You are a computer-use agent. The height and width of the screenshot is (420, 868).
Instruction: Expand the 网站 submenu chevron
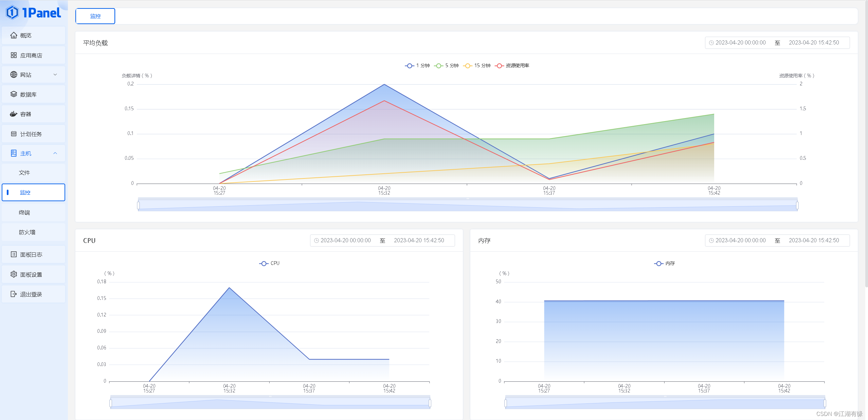pyautogui.click(x=55, y=75)
